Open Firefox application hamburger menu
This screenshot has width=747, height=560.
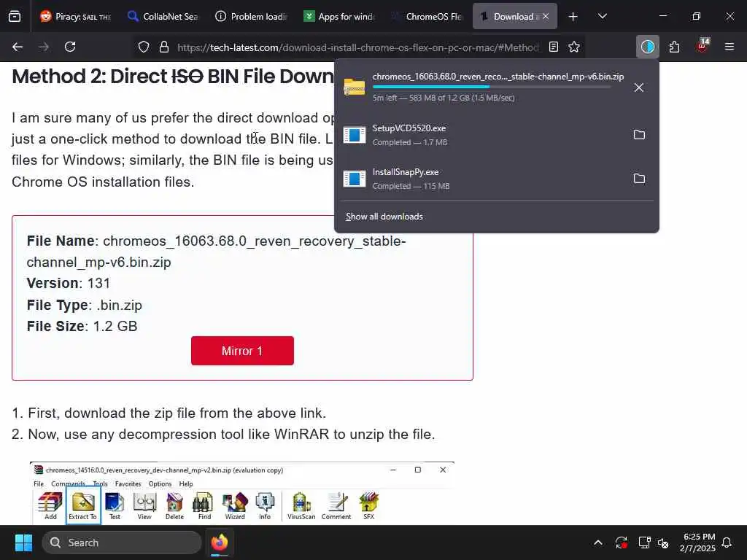(x=729, y=47)
